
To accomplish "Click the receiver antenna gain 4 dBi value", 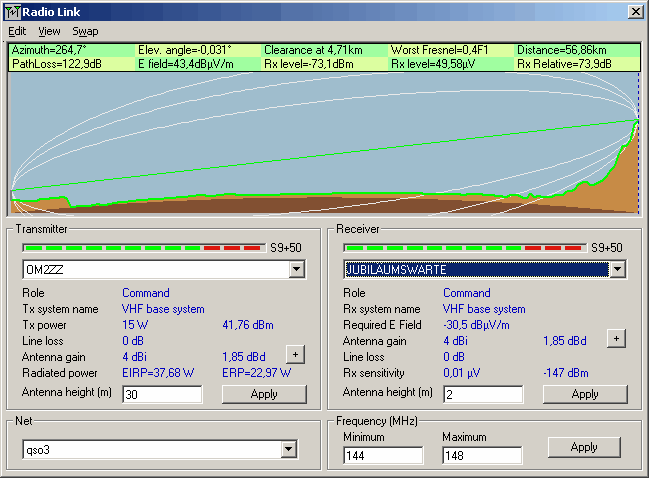I will click(455, 341).
